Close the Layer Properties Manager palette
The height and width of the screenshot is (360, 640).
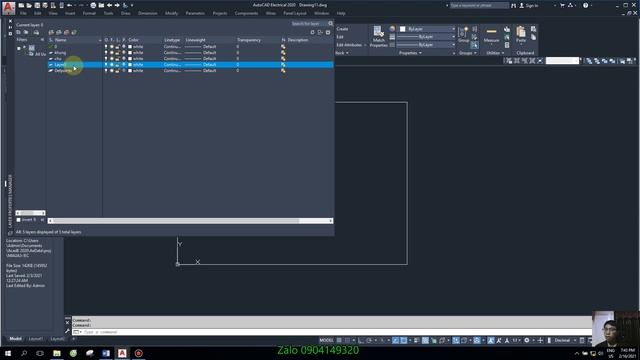coord(10,21)
